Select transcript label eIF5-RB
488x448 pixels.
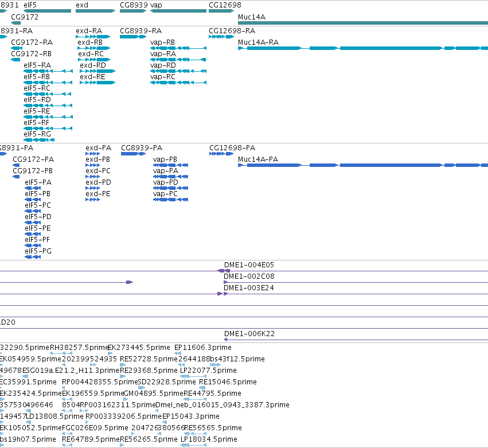tap(37, 77)
